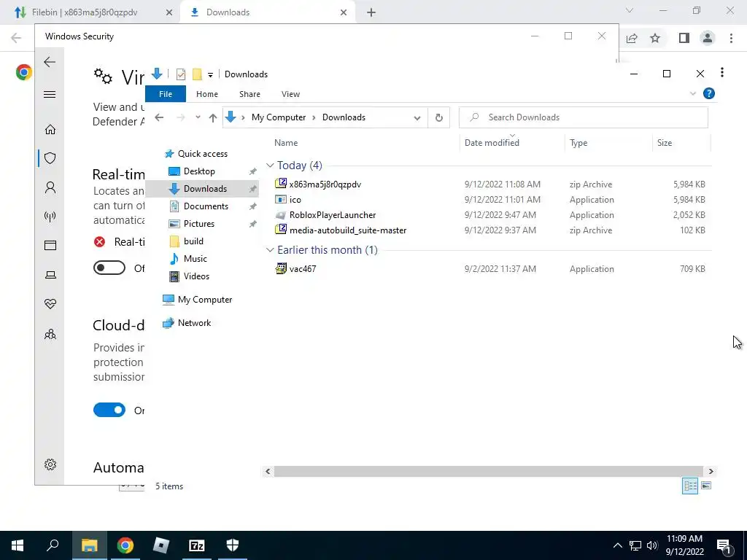Viewport: 747px width, 560px height.
Task: Switch to Filebin Chrome tab
Action: tap(86, 12)
